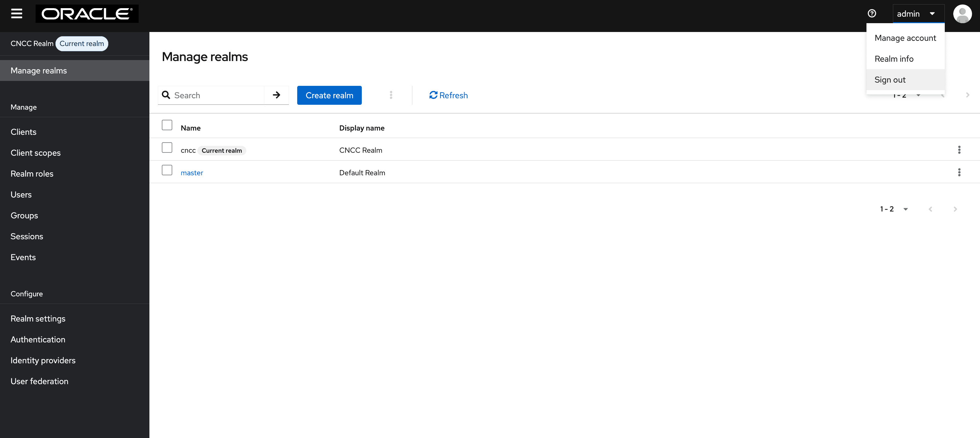
Task: Toggle the hamburger sidebar menu icon
Action: click(16, 14)
